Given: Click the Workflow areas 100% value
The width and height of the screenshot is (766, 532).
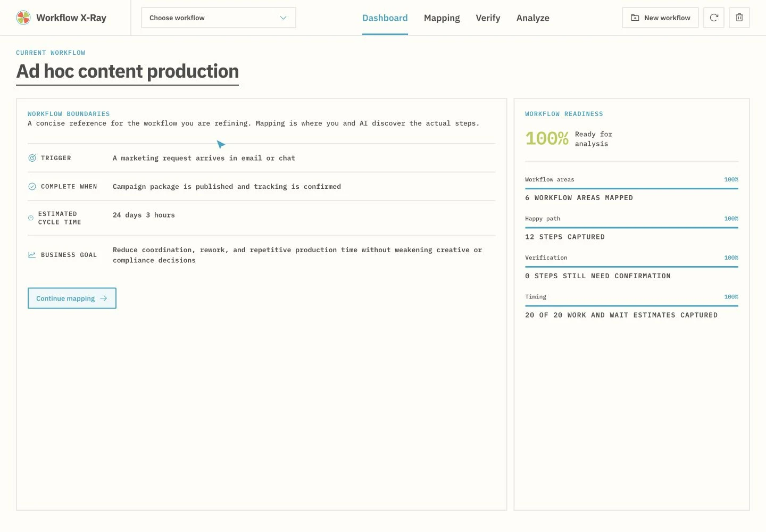Looking at the screenshot, I should pyautogui.click(x=731, y=179).
